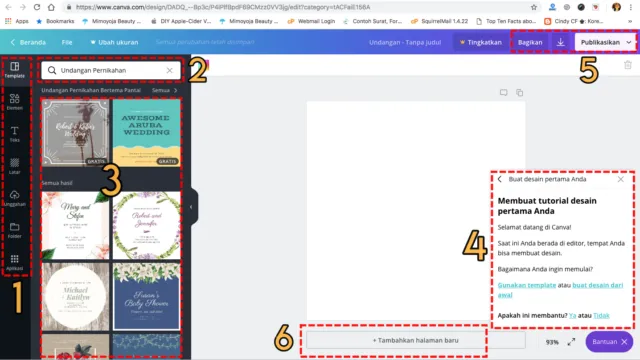This screenshot has height=360, width=640.
Task: Collapse the side panel with the arrow handle
Action: [x=191, y=207]
